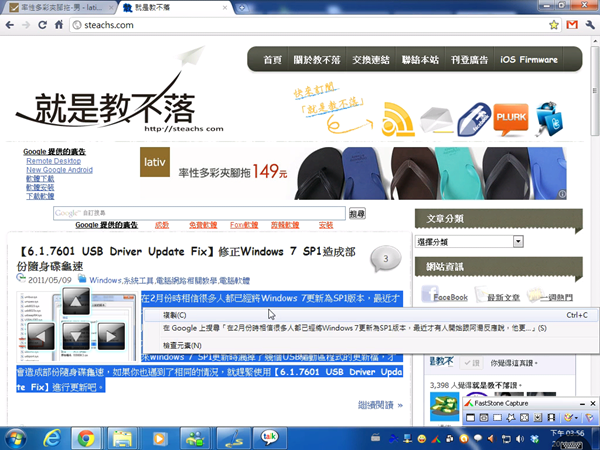Click the down arrow navigation overlay button
Image resolution: width=600 pixels, height=450 pixels.
[76, 336]
